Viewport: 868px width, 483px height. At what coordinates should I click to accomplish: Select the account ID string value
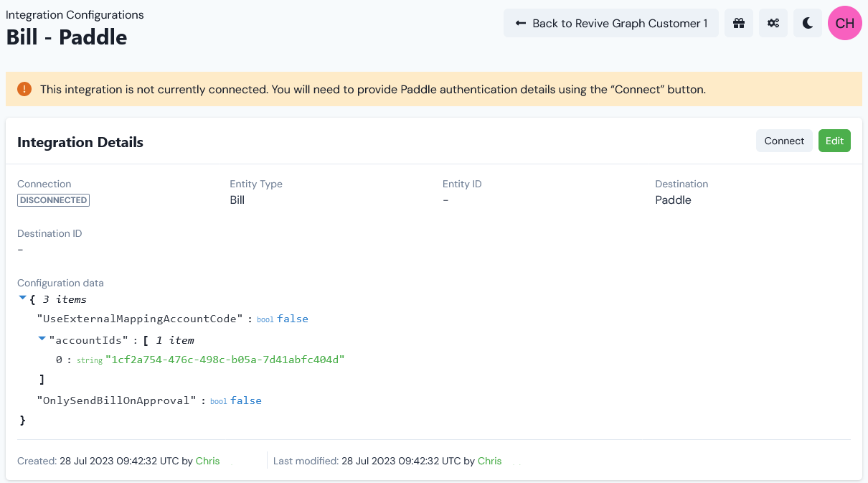tap(225, 360)
